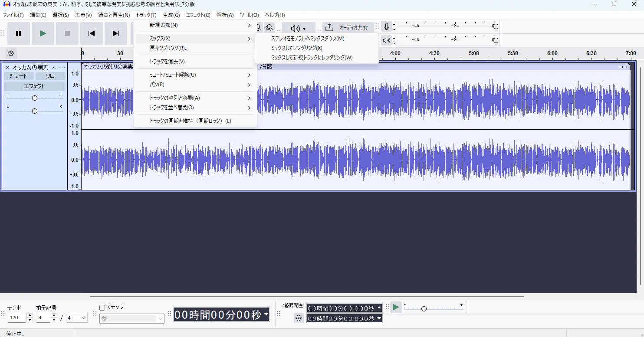This screenshot has width=644, height=337.
Task: Open the 表示(V) menu
Action: click(x=83, y=15)
